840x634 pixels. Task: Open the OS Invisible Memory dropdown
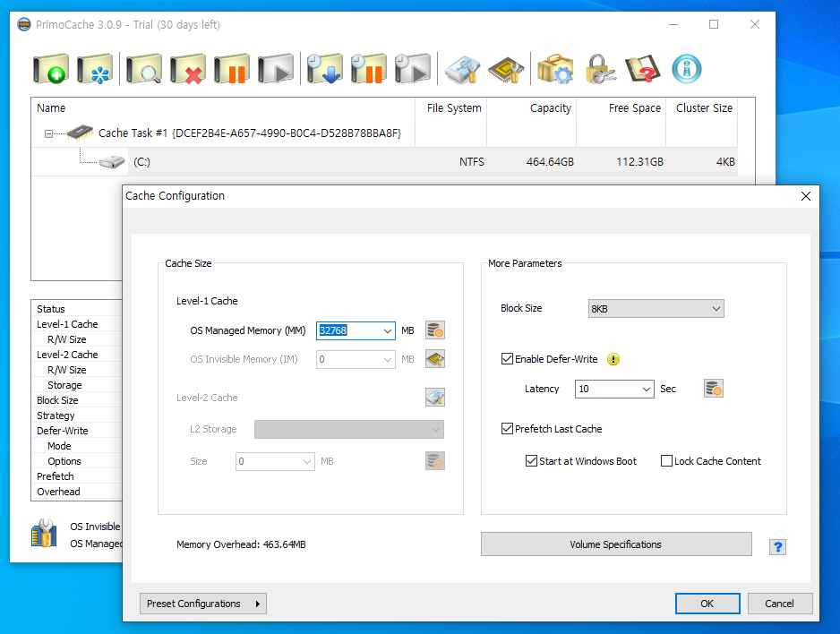pyautogui.click(x=388, y=360)
